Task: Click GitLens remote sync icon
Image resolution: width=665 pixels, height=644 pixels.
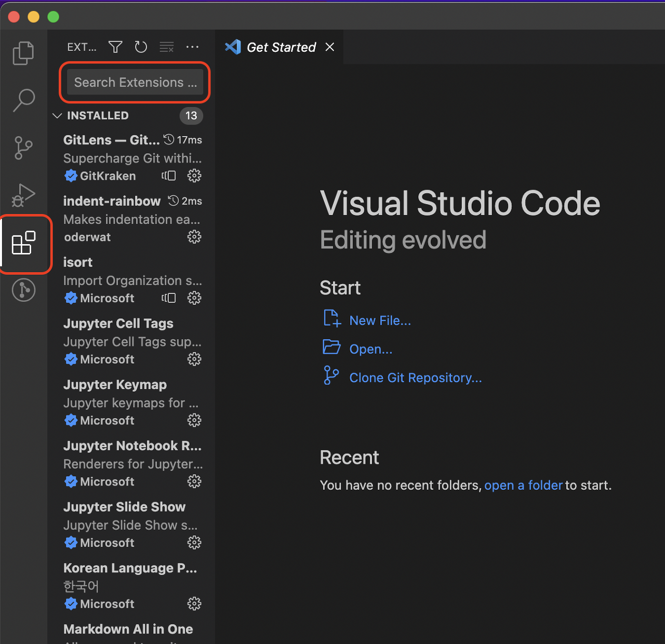Action: [x=169, y=176]
